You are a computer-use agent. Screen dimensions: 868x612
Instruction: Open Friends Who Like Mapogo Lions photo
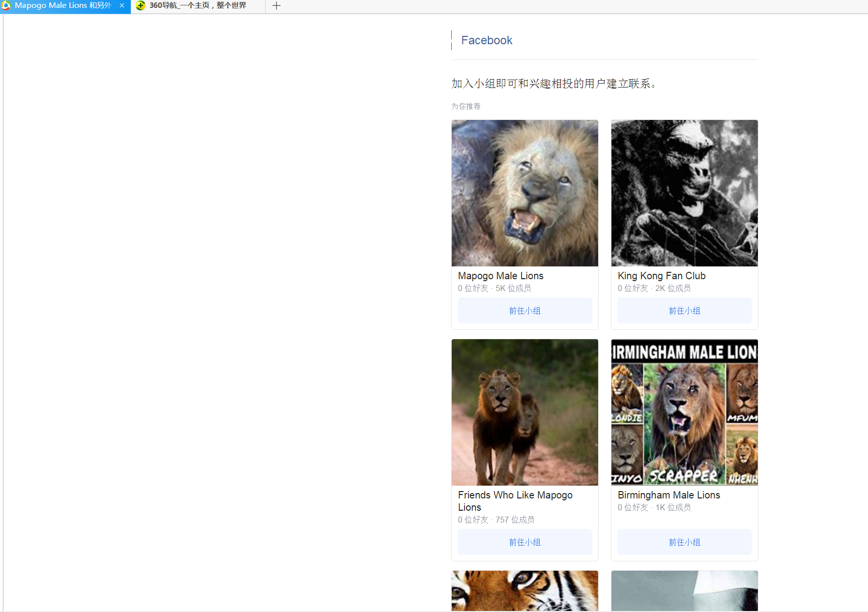(x=525, y=412)
